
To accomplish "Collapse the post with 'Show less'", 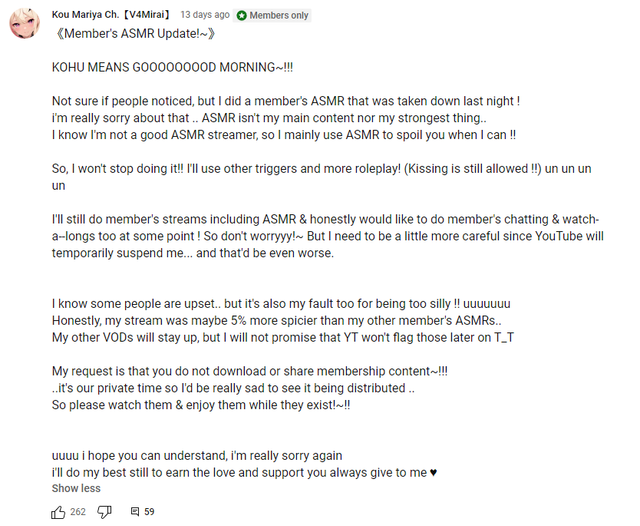I will [76, 488].
